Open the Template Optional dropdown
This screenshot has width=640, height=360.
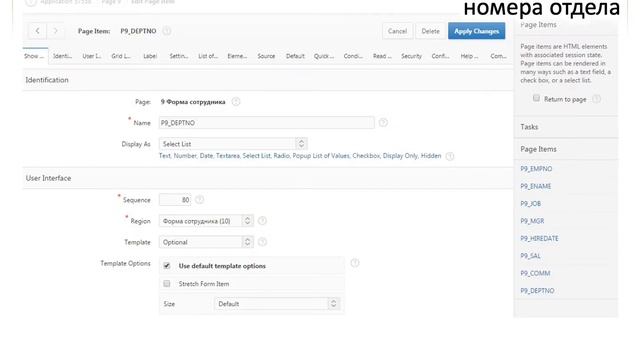pyautogui.click(x=206, y=242)
